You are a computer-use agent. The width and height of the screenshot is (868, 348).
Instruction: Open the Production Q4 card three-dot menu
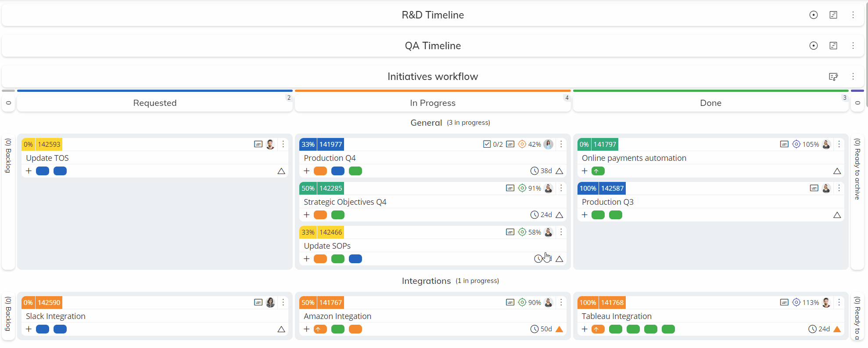coord(561,144)
